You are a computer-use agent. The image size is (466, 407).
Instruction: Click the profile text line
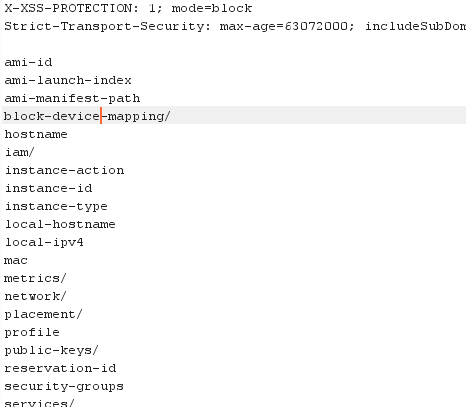pos(32,332)
